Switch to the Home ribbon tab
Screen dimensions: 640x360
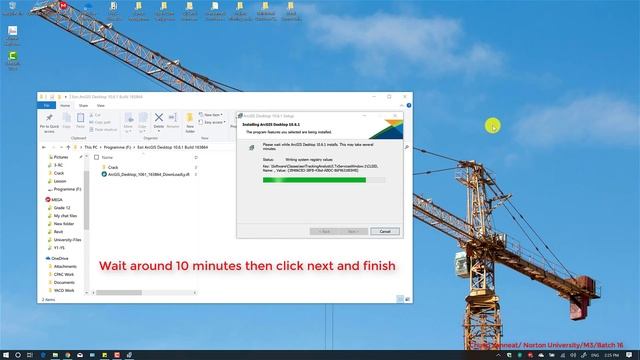coord(65,105)
